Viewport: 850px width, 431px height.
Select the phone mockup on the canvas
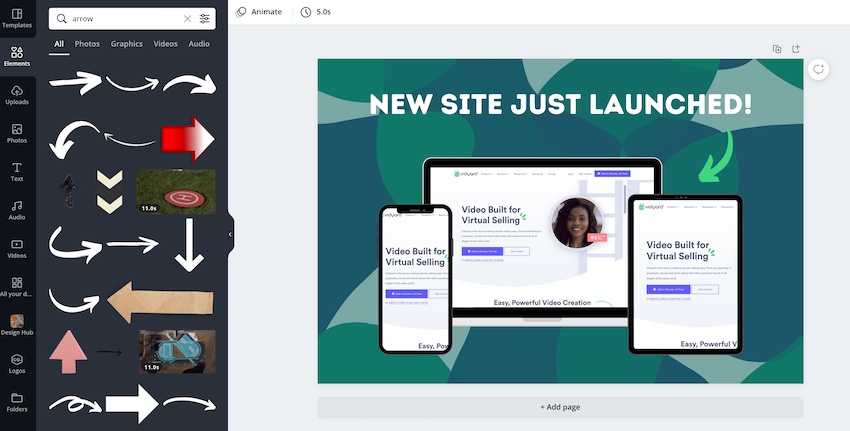pyautogui.click(x=415, y=279)
